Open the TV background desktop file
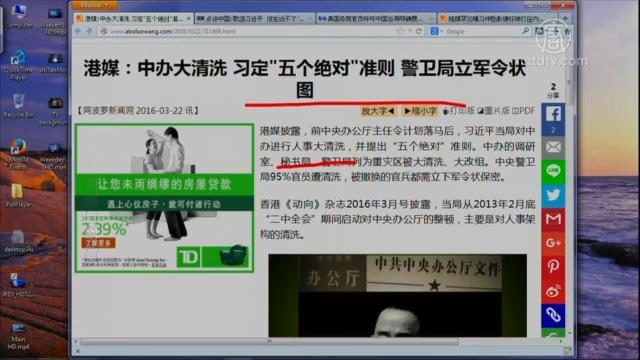The height and width of the screenshot is (360, 640). coord(54,111)
